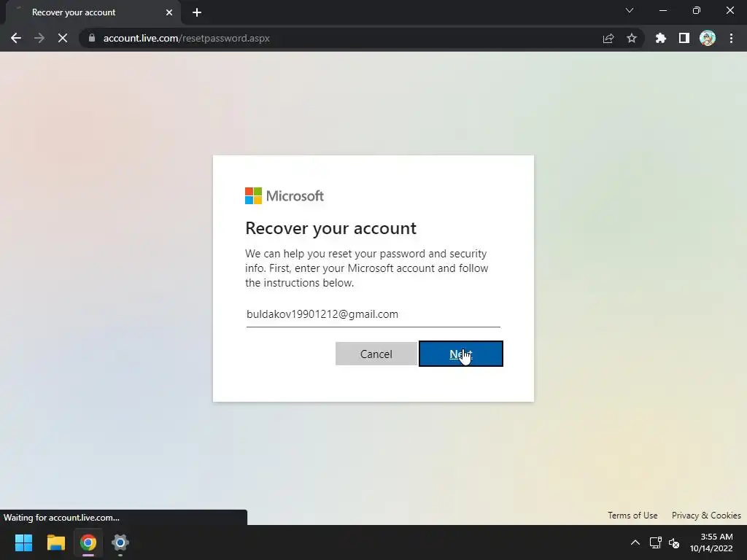Viewport: 747px width, 560px height.
Task: Open Chrome three-dot menu
Action: coord(731,38)
